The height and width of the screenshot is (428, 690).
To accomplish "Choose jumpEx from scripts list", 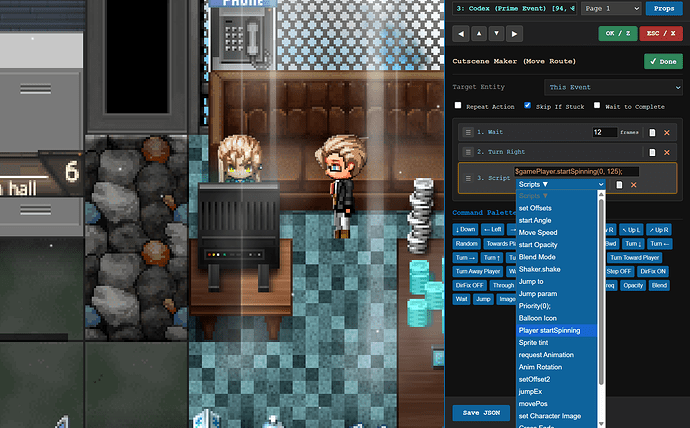I will pos(557,391).
